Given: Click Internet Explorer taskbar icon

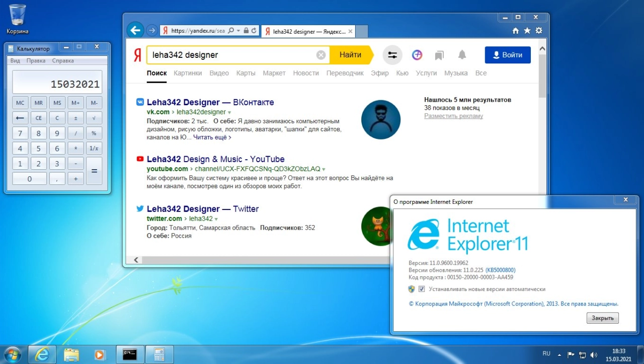Looking at the screenshot, I should tap(42, 354).
